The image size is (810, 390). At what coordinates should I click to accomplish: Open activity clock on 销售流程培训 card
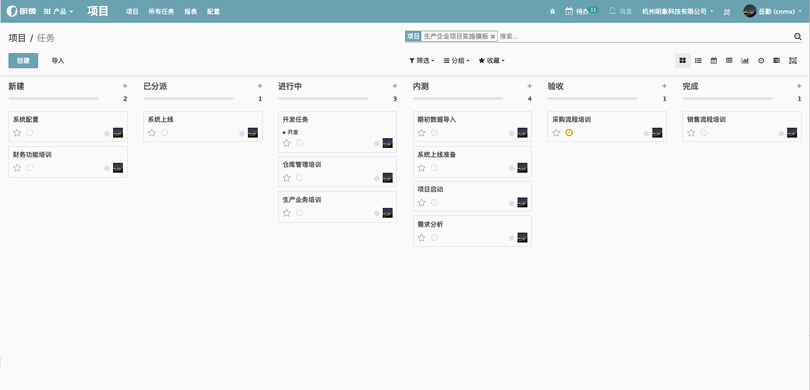pos(704,133)
